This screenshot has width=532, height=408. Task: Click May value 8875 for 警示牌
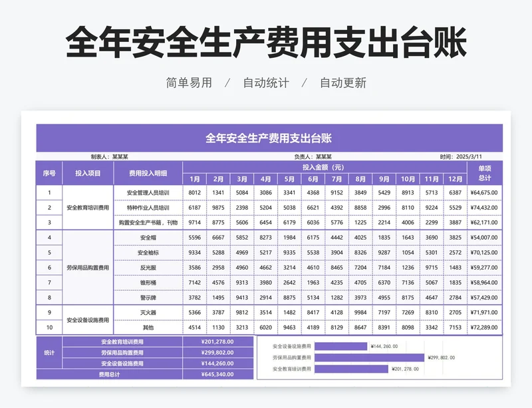tap(289, 298)
